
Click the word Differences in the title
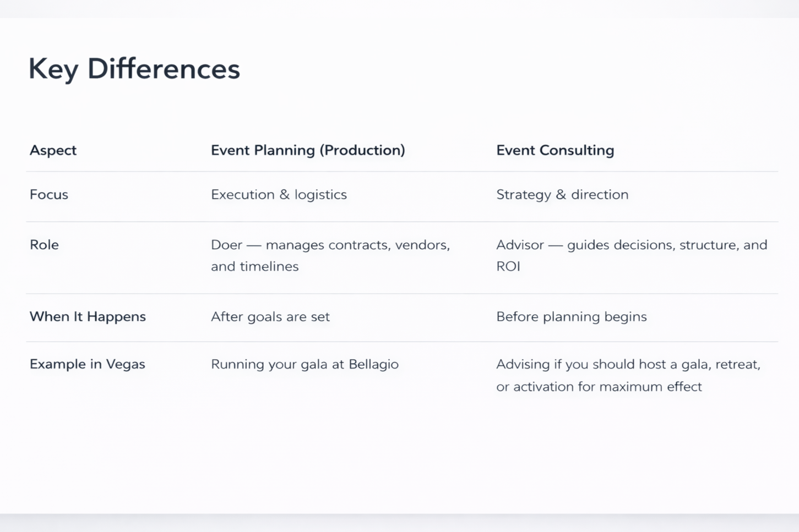[x=164, y=69]
